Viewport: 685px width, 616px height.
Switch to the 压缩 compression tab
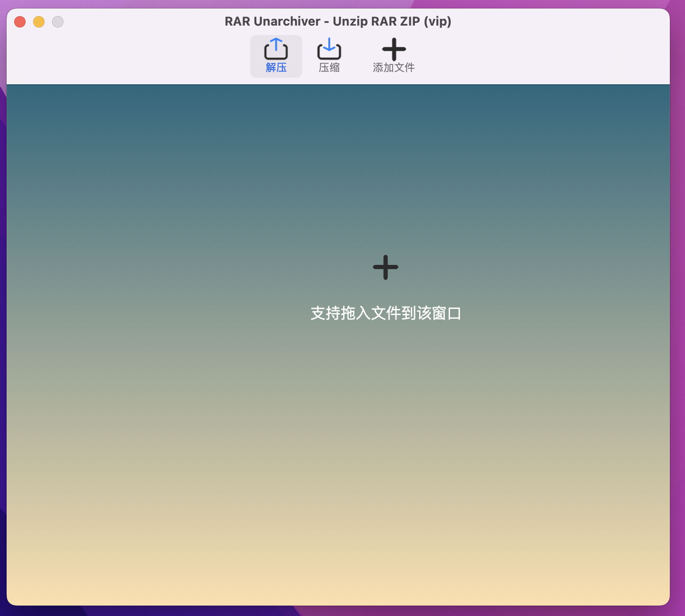coord(329,56)
